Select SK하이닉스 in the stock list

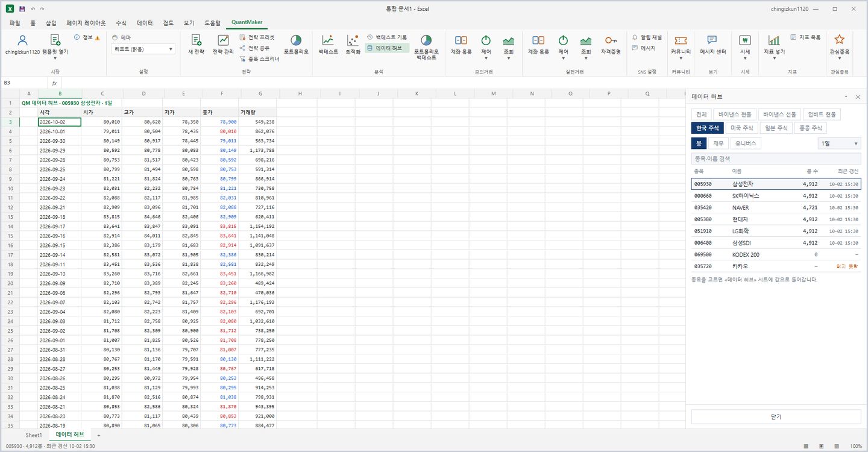click(776, 196)
